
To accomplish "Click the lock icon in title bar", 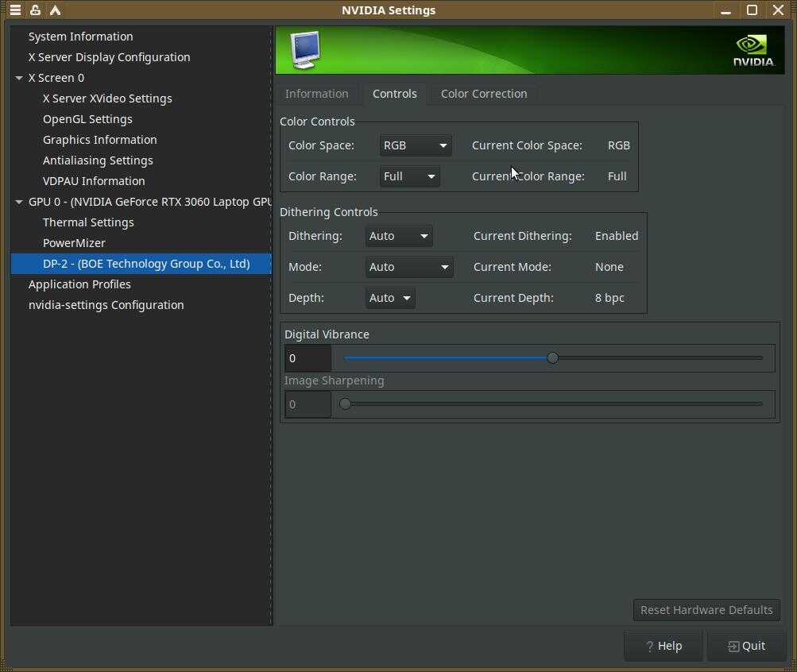I will (x=35, y=10).
